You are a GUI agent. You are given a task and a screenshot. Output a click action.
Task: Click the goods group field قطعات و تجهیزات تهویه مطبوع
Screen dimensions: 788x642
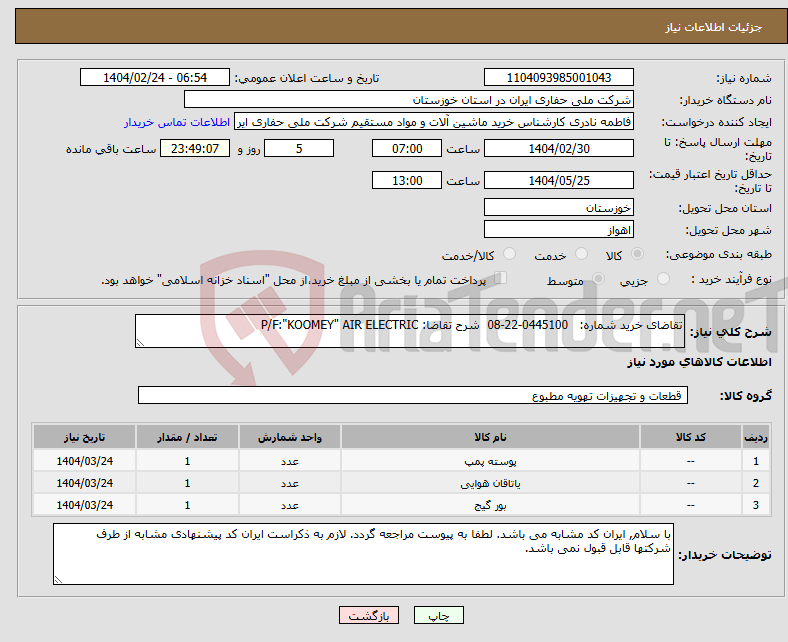tap(413, 395)
